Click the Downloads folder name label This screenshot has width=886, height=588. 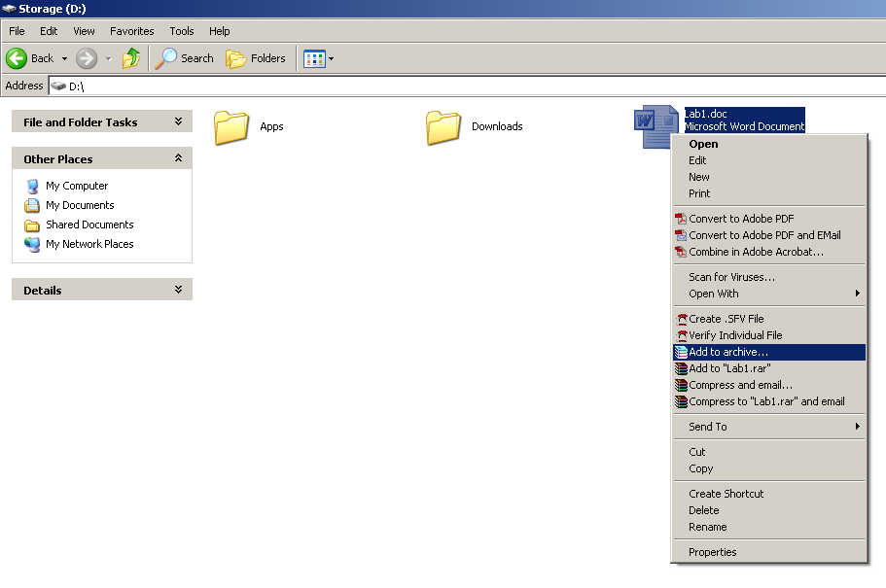(x=497, y=126)
